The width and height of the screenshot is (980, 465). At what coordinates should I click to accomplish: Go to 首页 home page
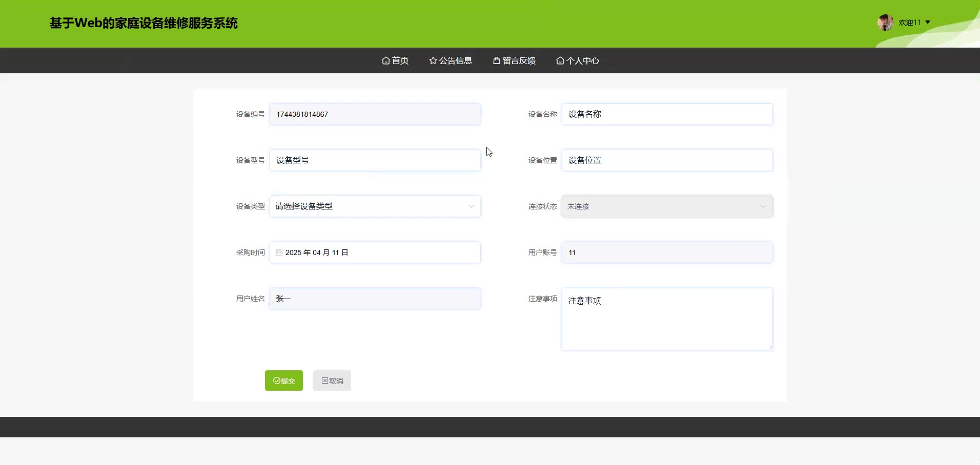point(395,60)
